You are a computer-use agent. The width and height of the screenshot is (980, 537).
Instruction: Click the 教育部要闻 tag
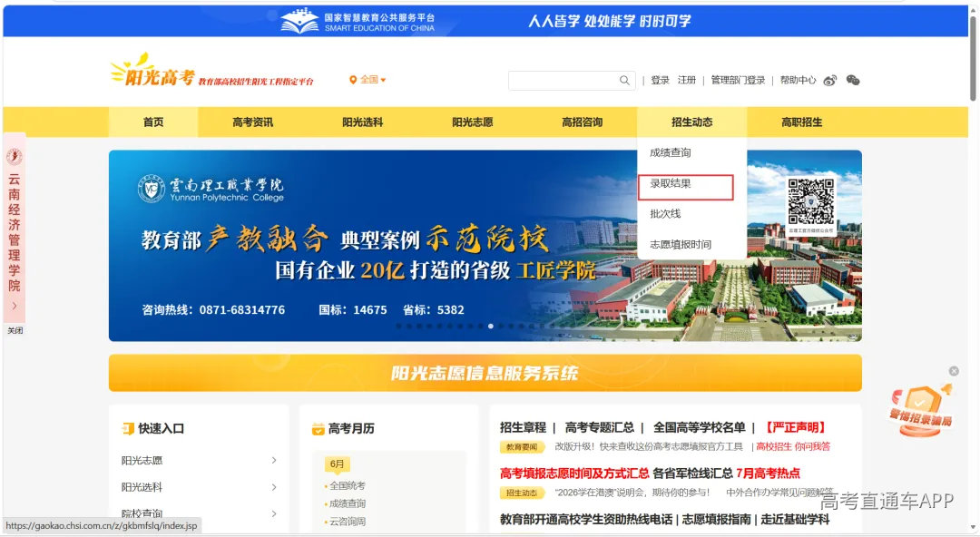pyautogui.click(x=522, y=447)
